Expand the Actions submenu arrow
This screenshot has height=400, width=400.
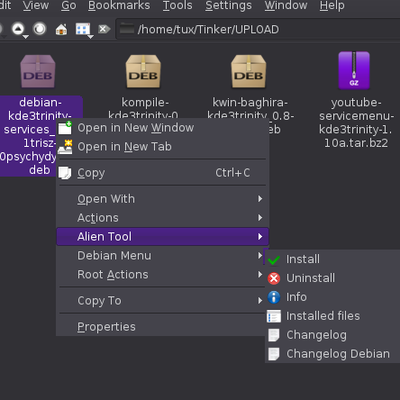click(260, 218)
